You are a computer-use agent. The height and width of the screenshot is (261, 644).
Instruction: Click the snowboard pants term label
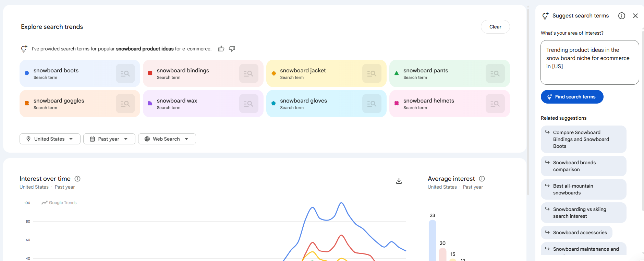426,70
